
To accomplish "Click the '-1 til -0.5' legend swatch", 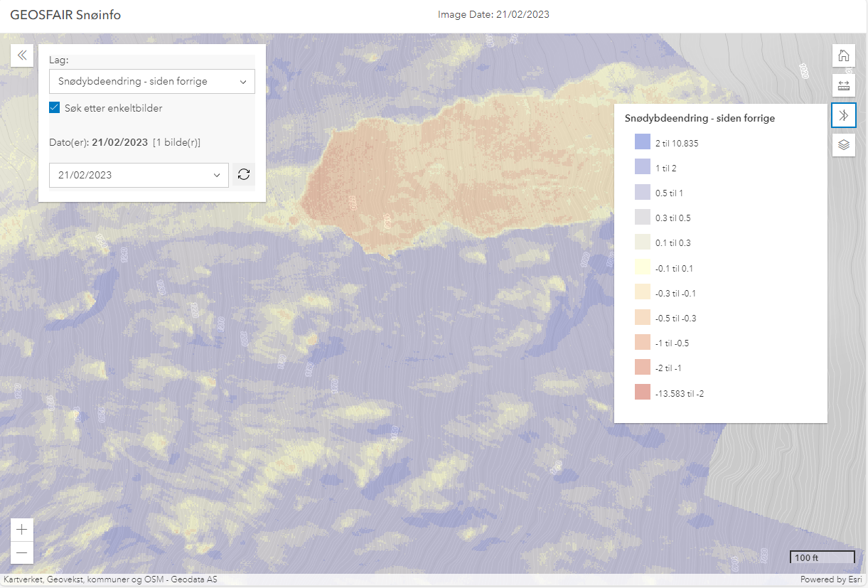I will 643,343.
